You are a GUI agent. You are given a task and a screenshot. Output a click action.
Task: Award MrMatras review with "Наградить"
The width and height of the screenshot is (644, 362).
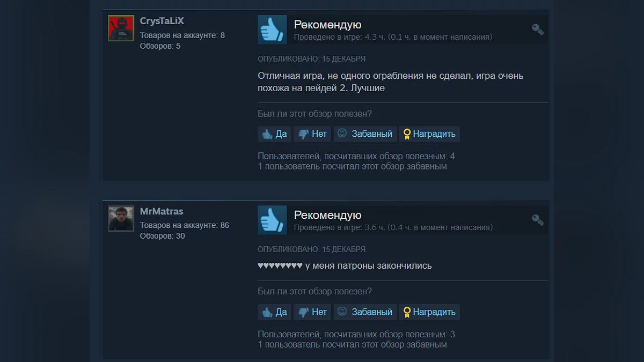429,312
